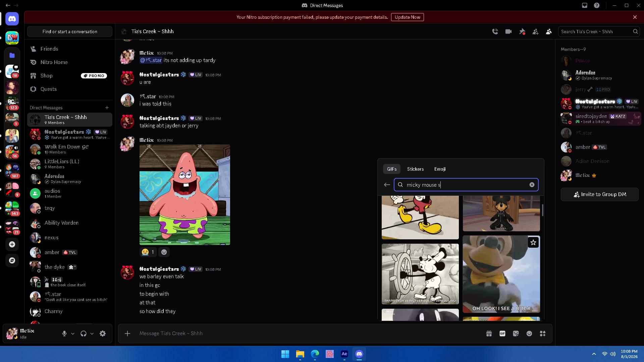This screenshot has width=644, height=362.
Task: View siredtojayden in member list
Action: 600,119
